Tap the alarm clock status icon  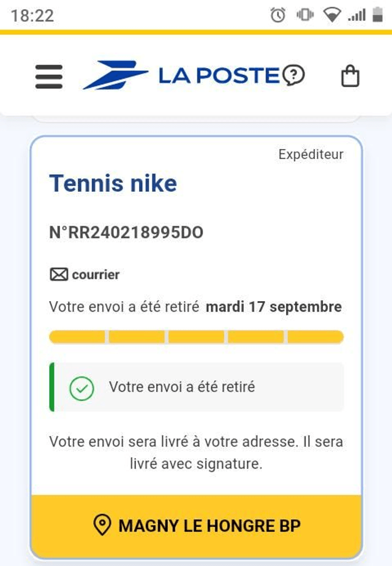pos(278,15)
